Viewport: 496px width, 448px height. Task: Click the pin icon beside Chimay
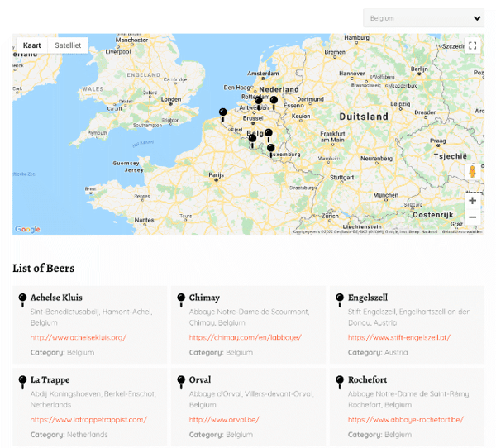tap(181, 300)
